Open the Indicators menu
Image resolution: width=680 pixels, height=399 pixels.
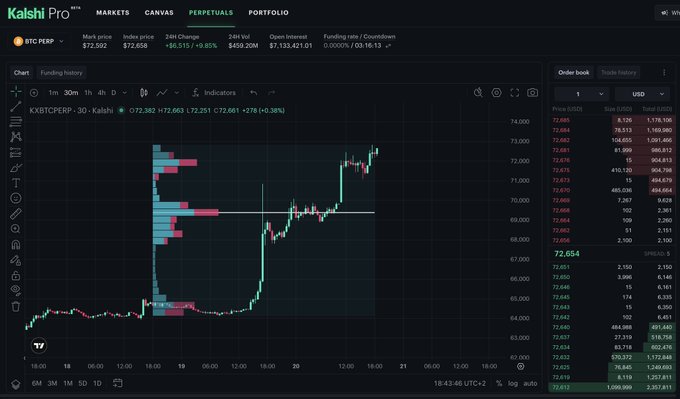[x=214, y=93]
